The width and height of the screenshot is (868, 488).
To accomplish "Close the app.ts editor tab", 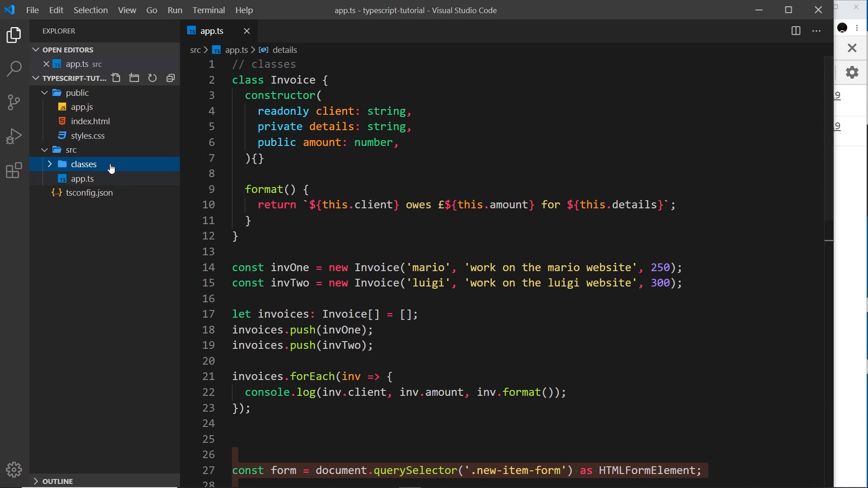I will coord(247,31).
